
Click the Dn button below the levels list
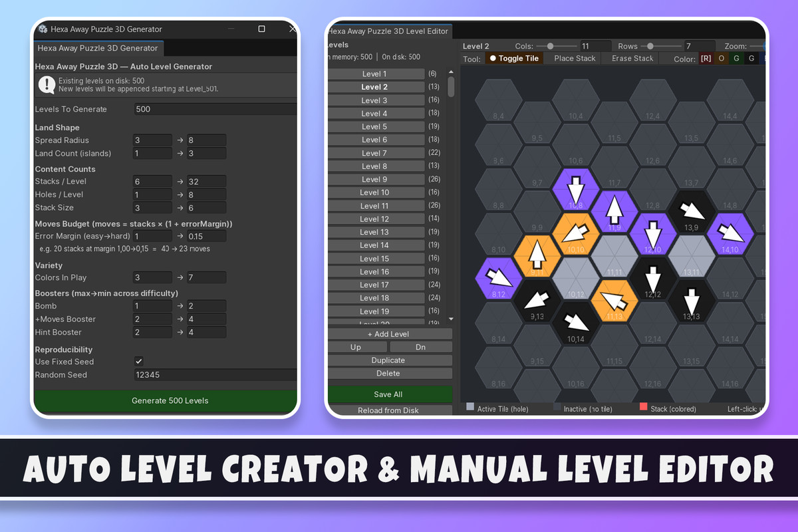pos(420,347)
